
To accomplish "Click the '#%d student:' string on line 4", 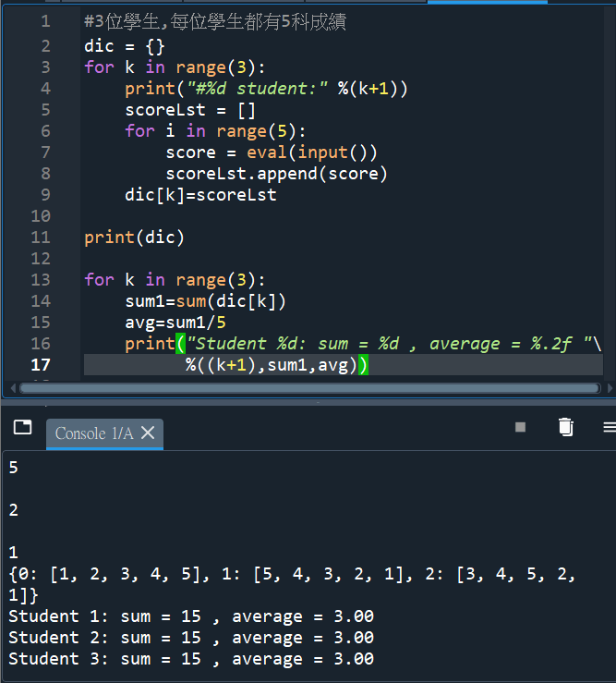I will coord(257,89).
